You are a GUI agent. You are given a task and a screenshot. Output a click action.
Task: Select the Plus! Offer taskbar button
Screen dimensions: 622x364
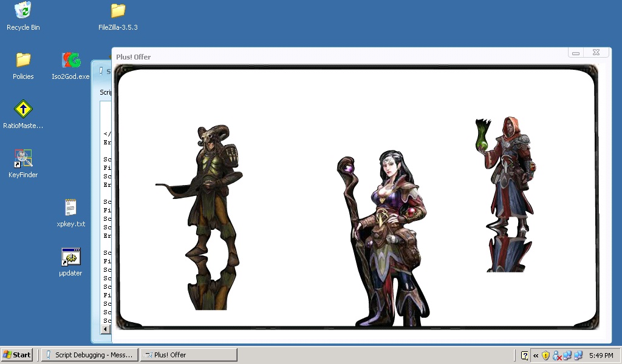[x=188, y=355]
